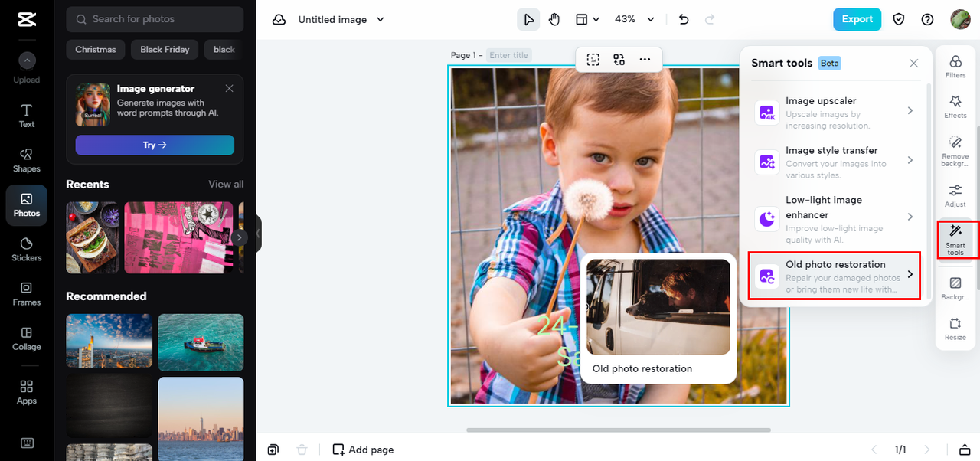The height and width of the screenshot is (461, 980).
Task: Open the Text tool panel
Action: coord(27,116)
